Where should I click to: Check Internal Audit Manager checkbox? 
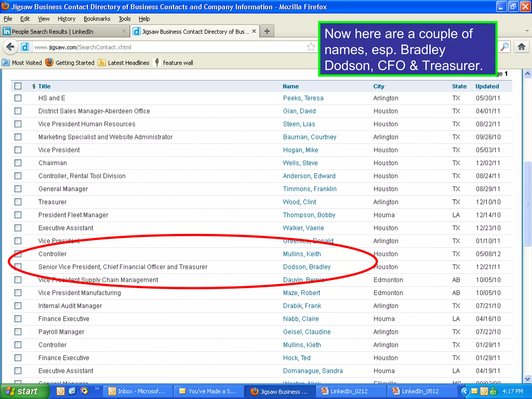[x=18, y=306]
